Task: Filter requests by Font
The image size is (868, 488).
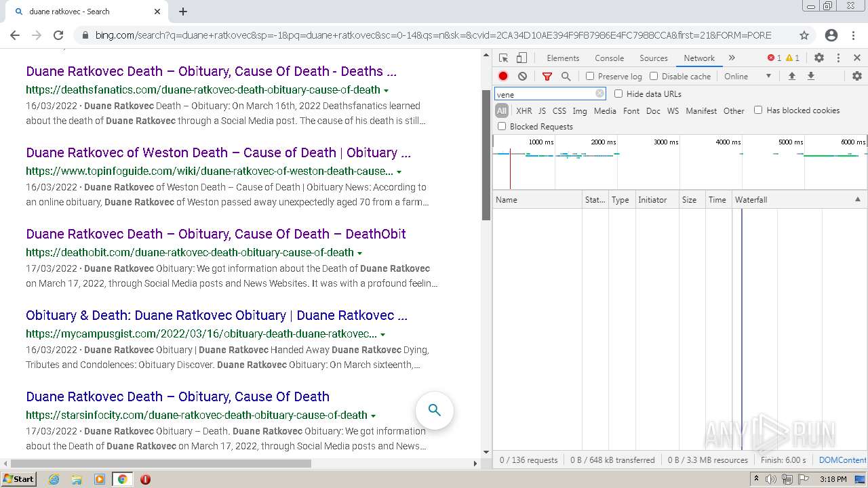Action: (x=631, y=110)
